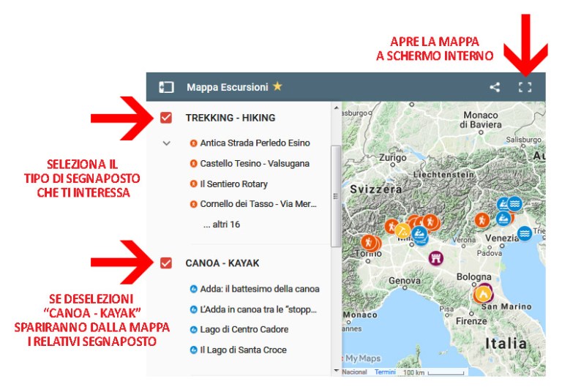Uncheck the CANOA - KAYAK layer checkbox
Image resolution: width=562 pixels, height=392 pixels.
[166, 263]
